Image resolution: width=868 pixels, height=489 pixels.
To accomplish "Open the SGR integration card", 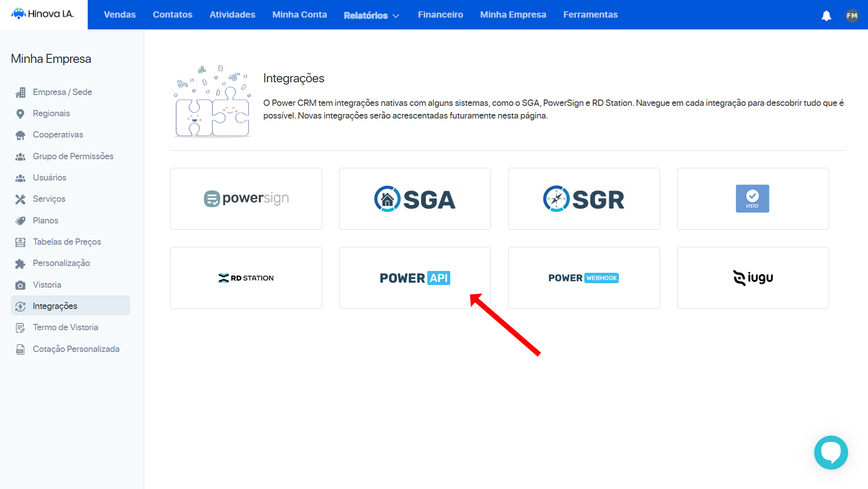I will point(584,199).
